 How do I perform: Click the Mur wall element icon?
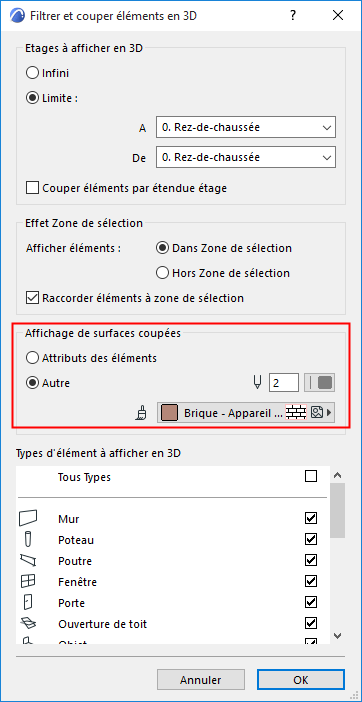[28, 518]
